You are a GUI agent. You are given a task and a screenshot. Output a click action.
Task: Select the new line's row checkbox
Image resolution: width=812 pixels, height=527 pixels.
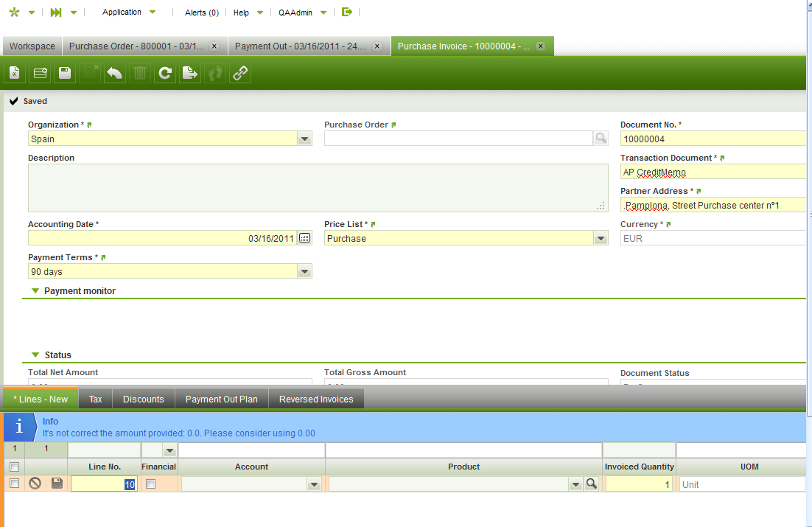[14, 484]
